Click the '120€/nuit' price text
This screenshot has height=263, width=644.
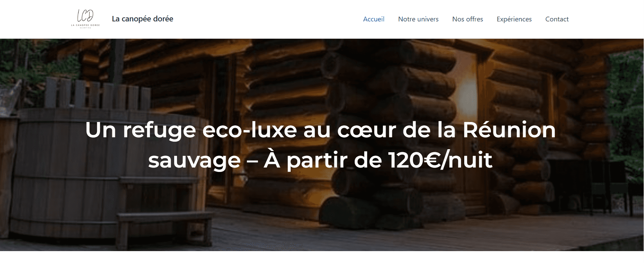tap(440, 160)
